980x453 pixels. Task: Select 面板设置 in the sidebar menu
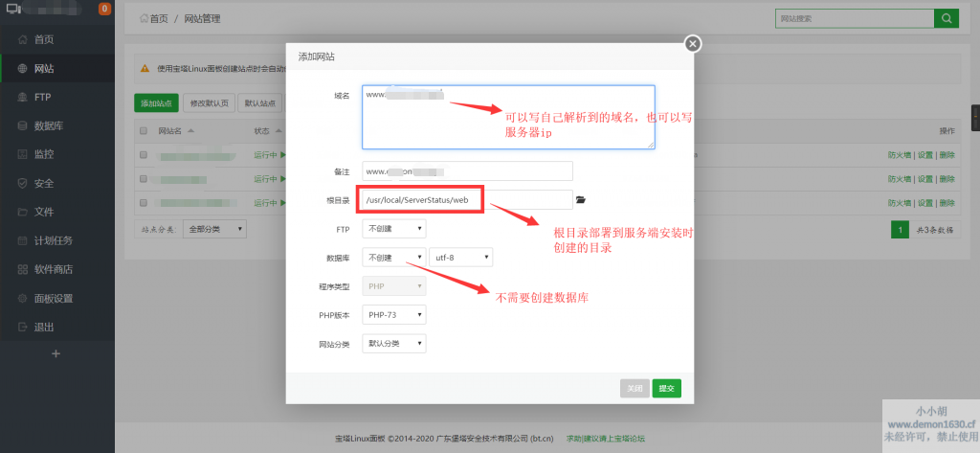pos(54,298)
